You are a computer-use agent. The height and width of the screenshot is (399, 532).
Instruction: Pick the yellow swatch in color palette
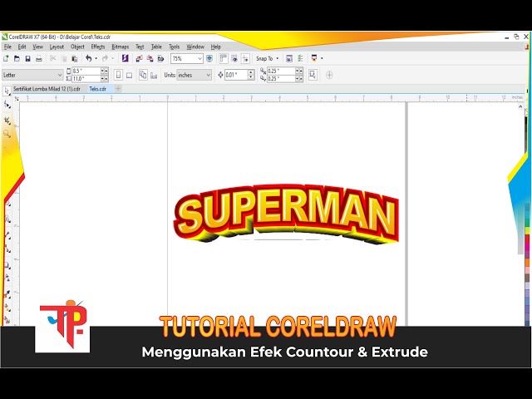(x=527, y=231)
